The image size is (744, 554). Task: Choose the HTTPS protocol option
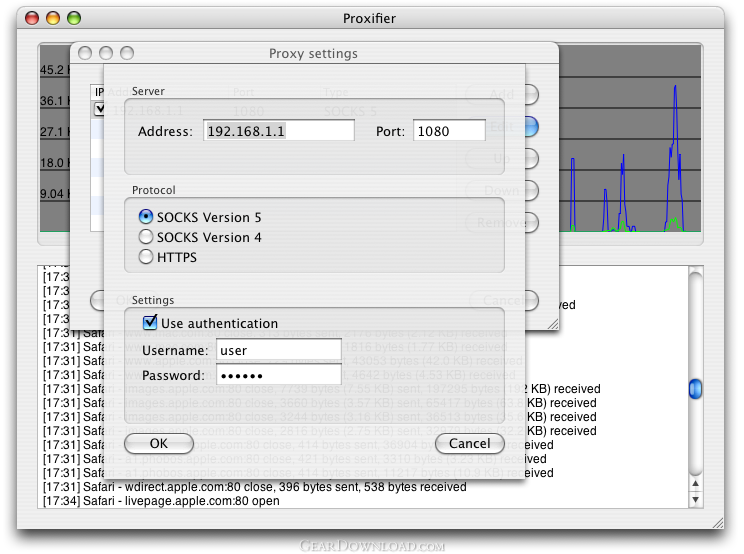click(x=146, y=257)
